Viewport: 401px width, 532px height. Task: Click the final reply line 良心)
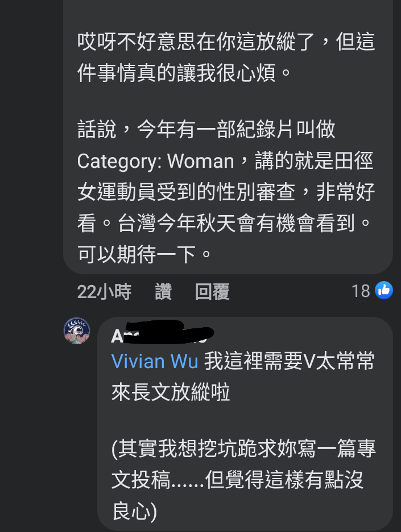[134, 512]
